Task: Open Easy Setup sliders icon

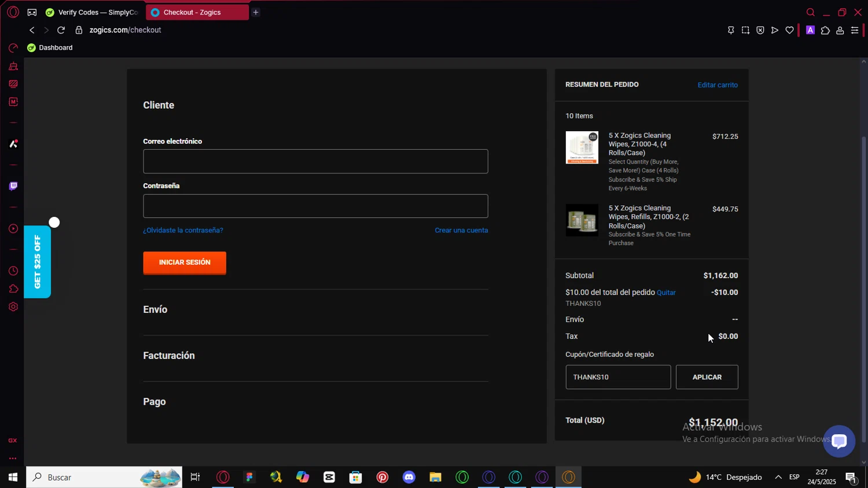Action: [855, 30]
